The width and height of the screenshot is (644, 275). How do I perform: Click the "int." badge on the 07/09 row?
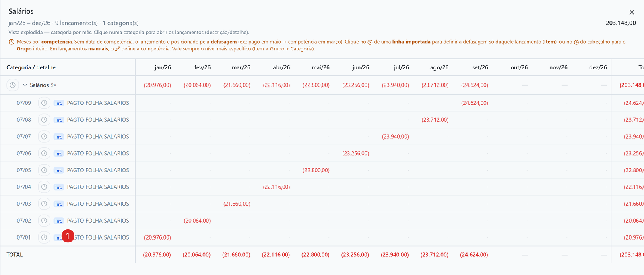59,103
